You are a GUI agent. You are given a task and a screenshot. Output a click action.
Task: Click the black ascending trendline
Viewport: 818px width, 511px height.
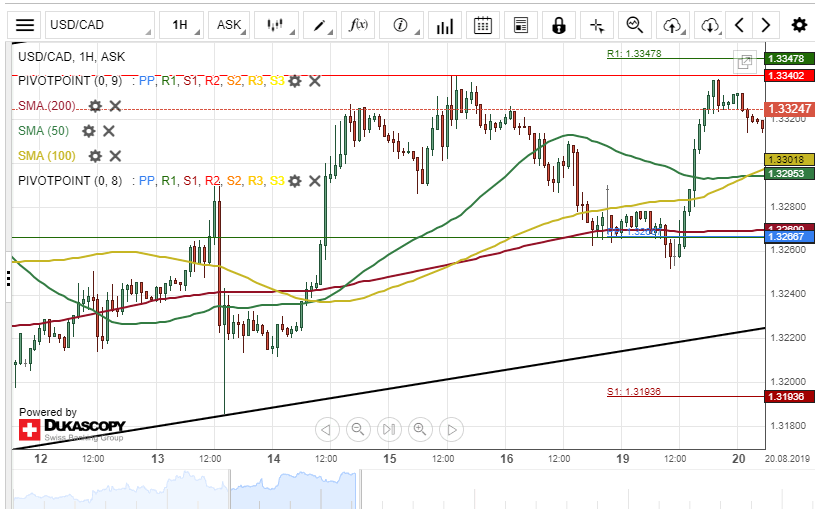tap(389, 388)
